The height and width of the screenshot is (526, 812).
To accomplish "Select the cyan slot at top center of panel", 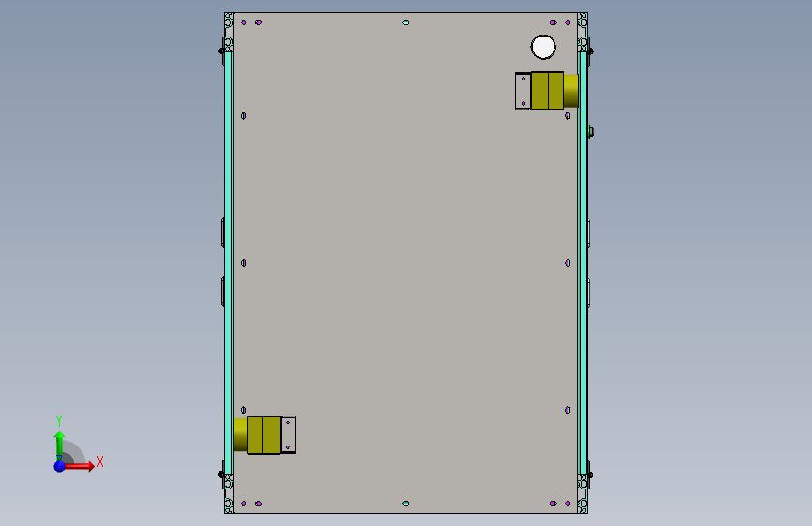I will (x=406, y=22).
